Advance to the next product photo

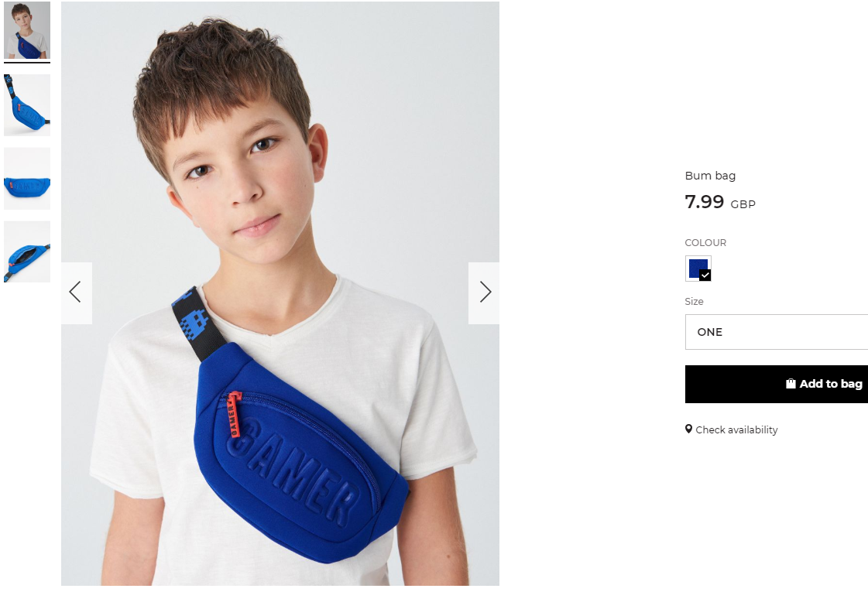tap(484, 293)
